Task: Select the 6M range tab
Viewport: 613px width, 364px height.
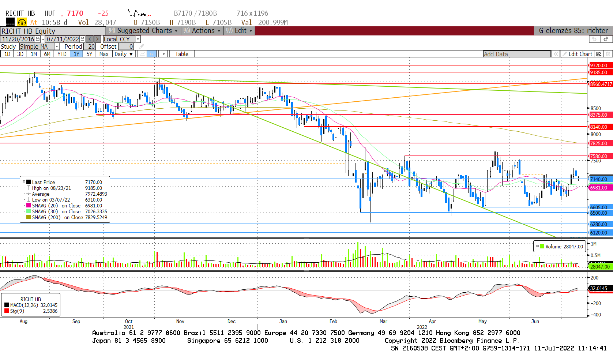Action: [47, 54]
